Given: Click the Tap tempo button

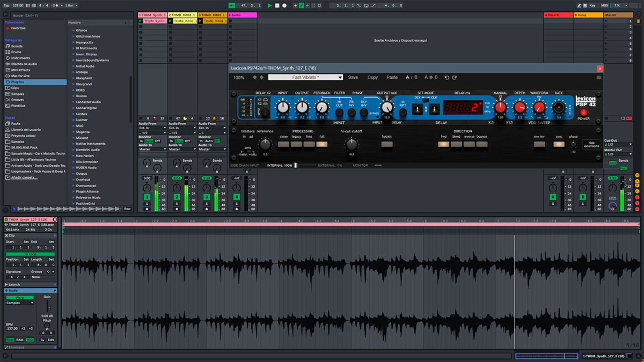Looking at the screenshot, I should click(x=6, y=5).
